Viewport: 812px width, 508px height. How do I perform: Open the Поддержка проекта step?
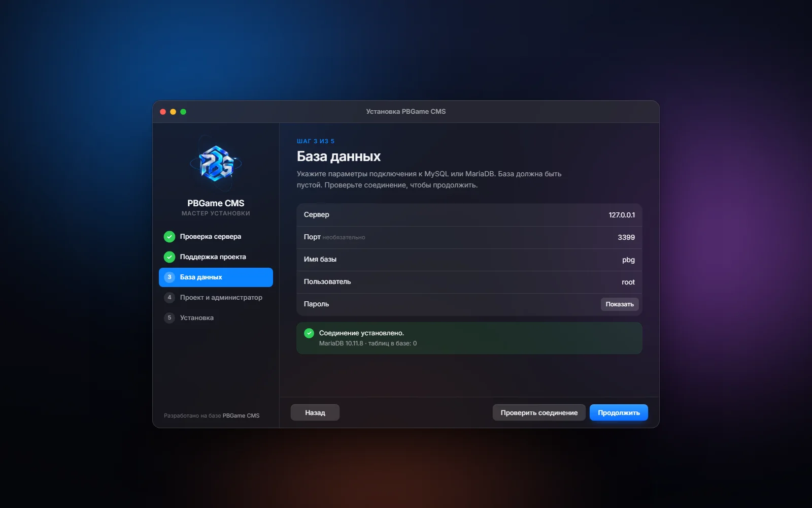click(216, 257)
